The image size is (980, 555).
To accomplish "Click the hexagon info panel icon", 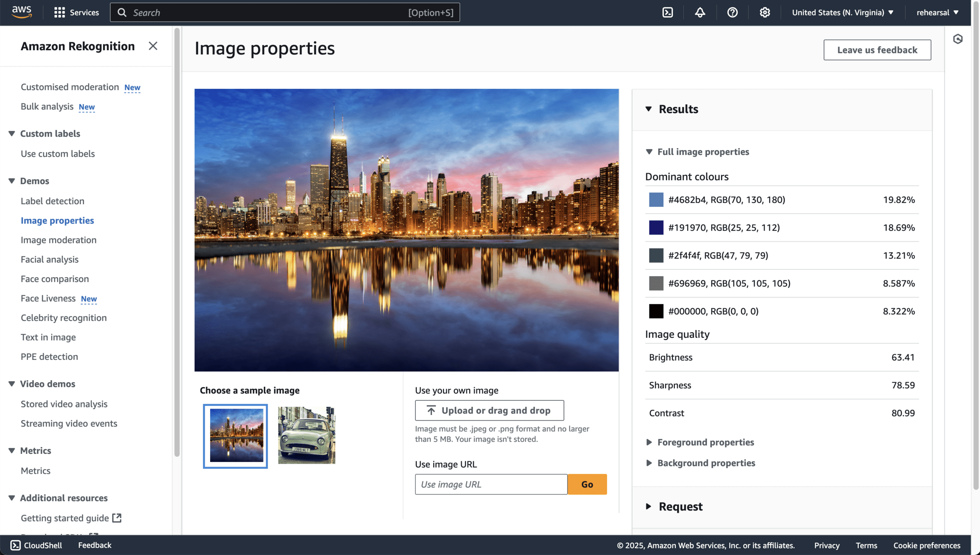I will coord(958,39).
